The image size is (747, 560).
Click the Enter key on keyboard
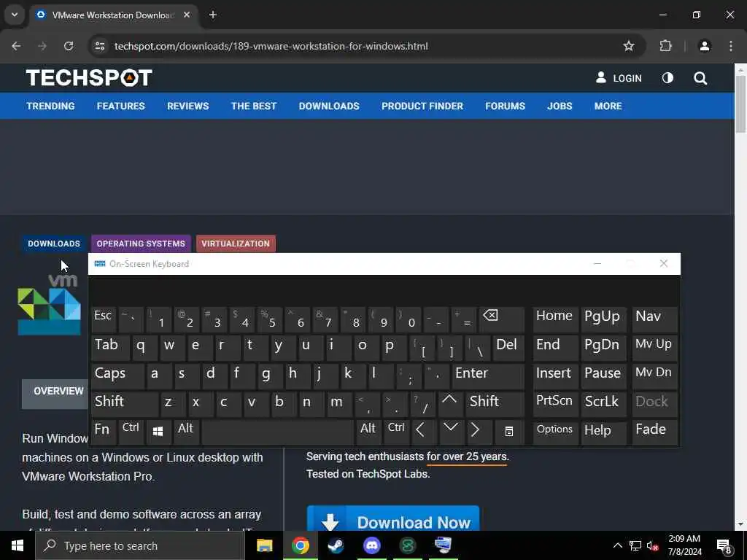click(x=488, y=376)
